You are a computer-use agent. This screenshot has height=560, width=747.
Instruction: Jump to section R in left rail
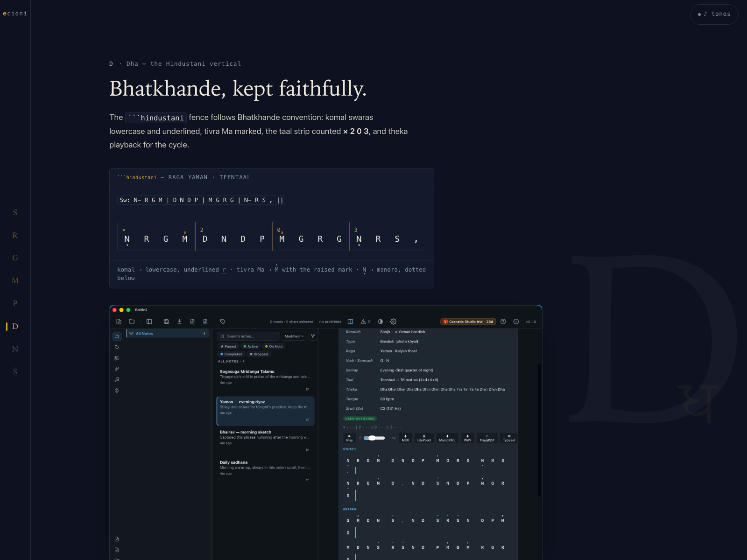[15, 236]
